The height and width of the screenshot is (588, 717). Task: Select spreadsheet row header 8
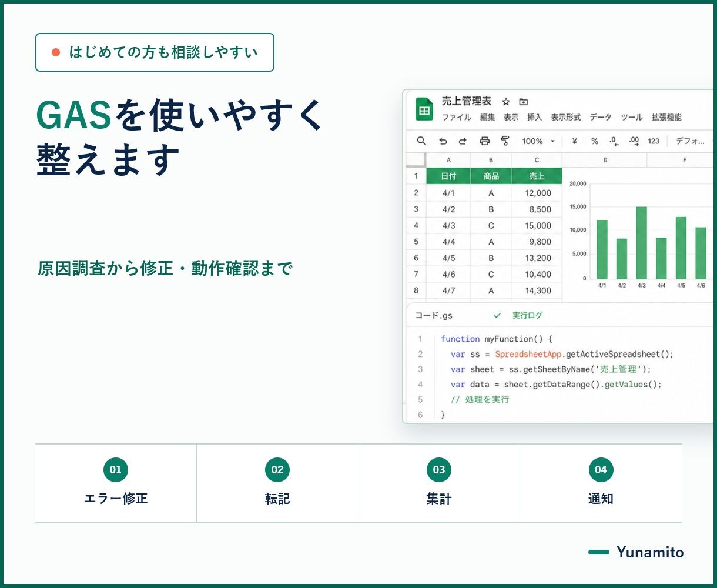click(416, 290)
